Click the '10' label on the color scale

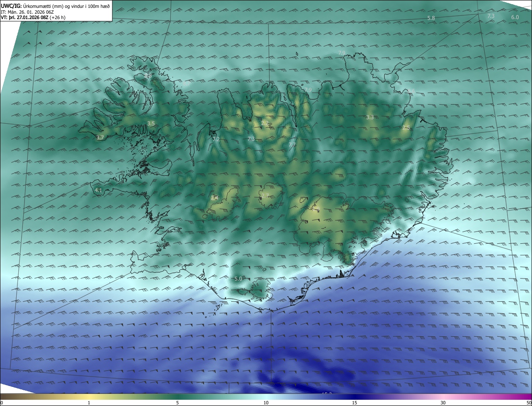tap(266, 403)
